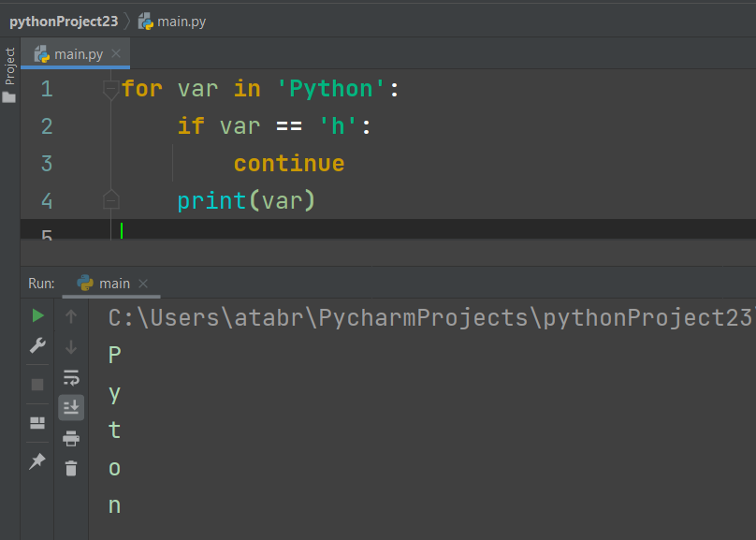Image resolution: width=756 pixels, height=540 pixels.
Task: Click the up-arrow stack trace icon
Action: point(71,316)
